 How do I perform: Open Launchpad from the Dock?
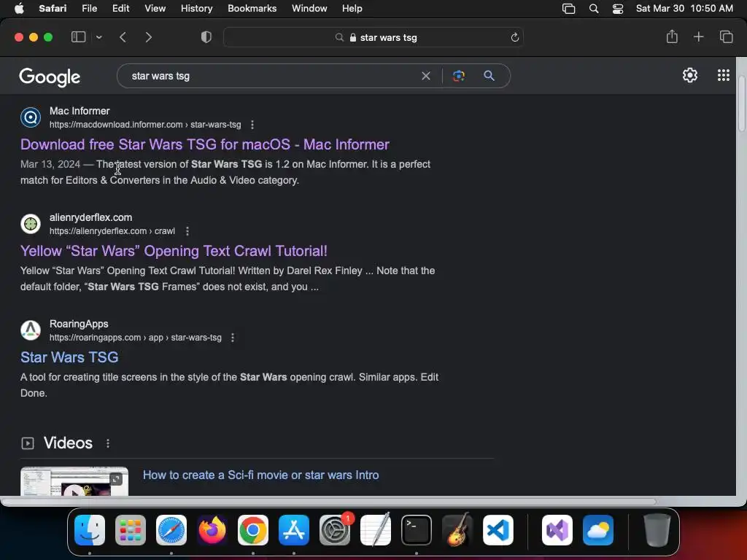131,530
